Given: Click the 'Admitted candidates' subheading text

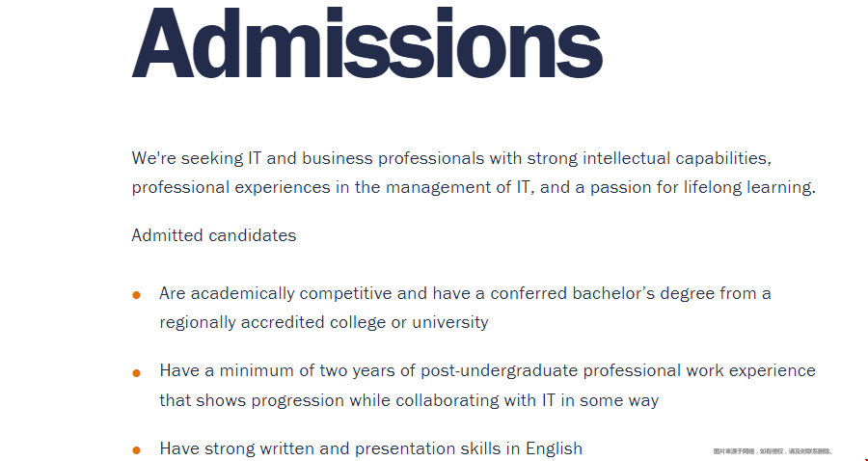Looking at the screenshot, I should (214, 235).
